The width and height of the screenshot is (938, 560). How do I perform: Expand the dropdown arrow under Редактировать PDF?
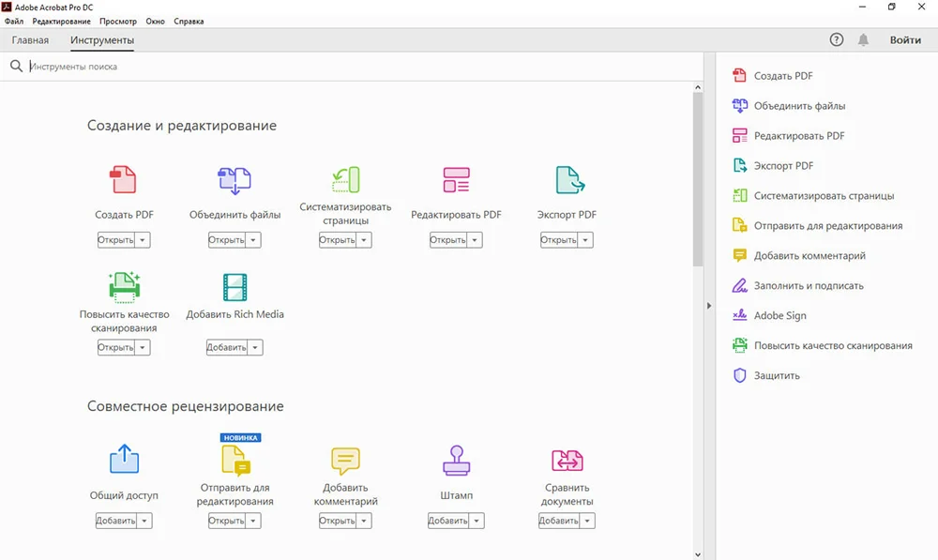tap(475, 240)
